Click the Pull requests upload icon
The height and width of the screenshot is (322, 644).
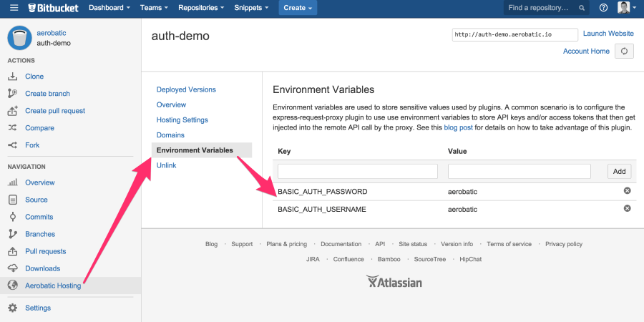pos(13,251)
